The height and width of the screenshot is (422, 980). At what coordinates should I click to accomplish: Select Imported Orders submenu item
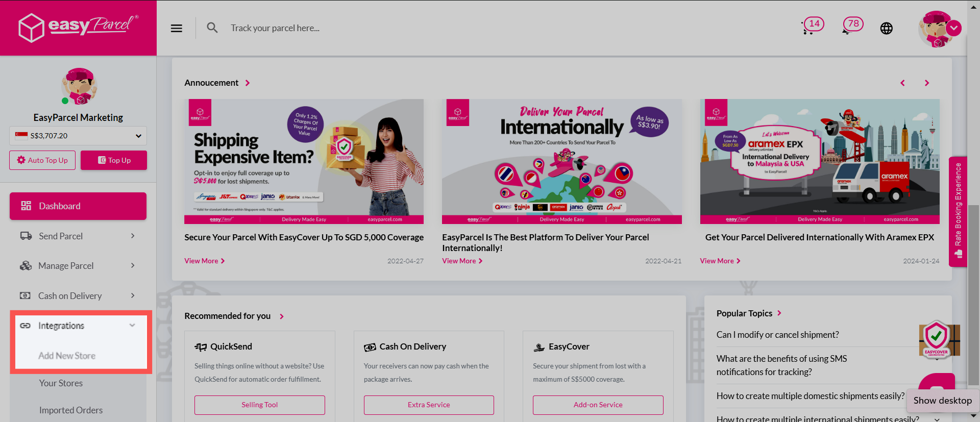[x=71, y=410]
